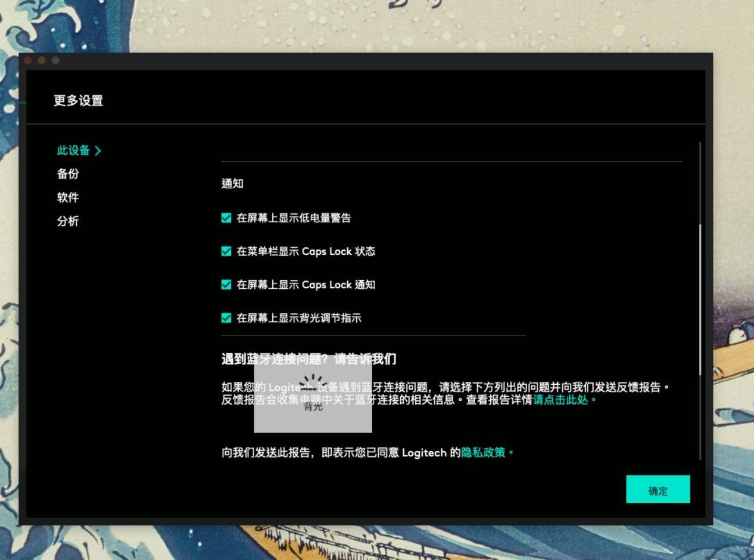Select 此设备 in the sidebar

(73, 150)
